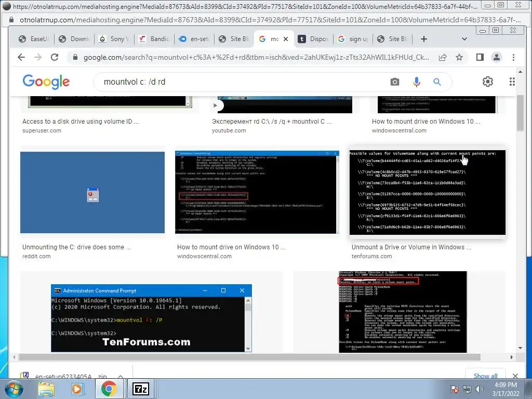Click the superuser.com source label
The width and height of the screenshot is (532, 399).
42,130
